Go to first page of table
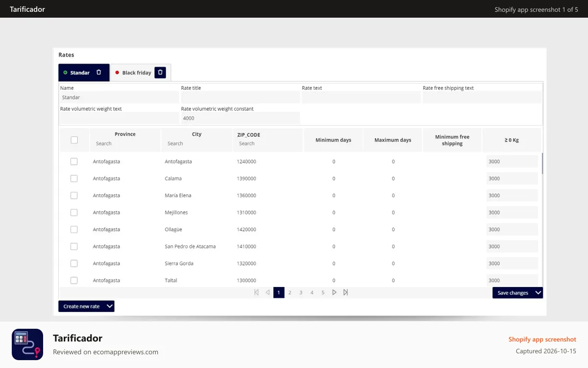 pos(256,292)
